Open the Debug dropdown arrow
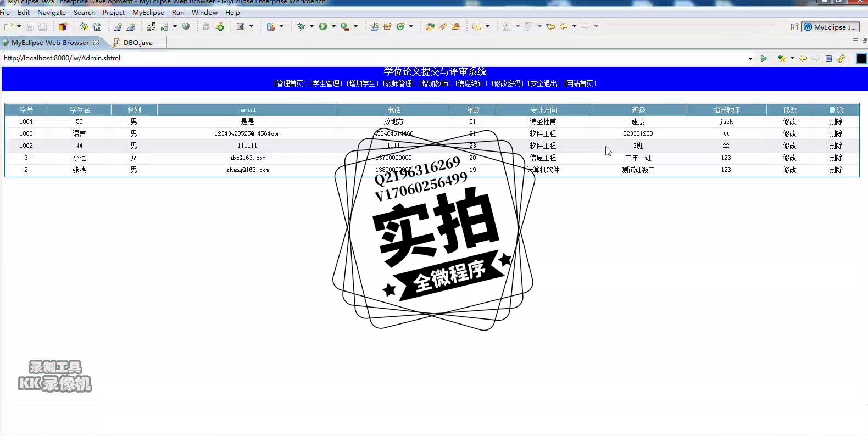Image resolution: width=868 pixels, height=436 pixels. click(311, 26)
